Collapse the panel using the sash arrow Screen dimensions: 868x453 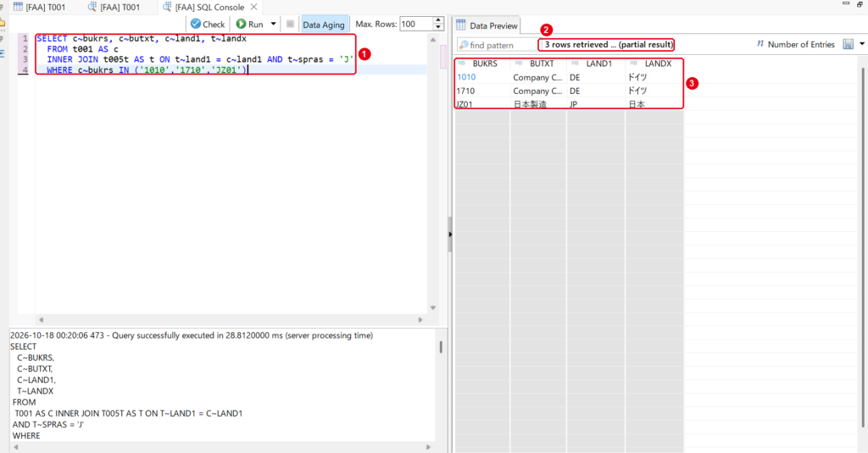(x=450, y=235)
